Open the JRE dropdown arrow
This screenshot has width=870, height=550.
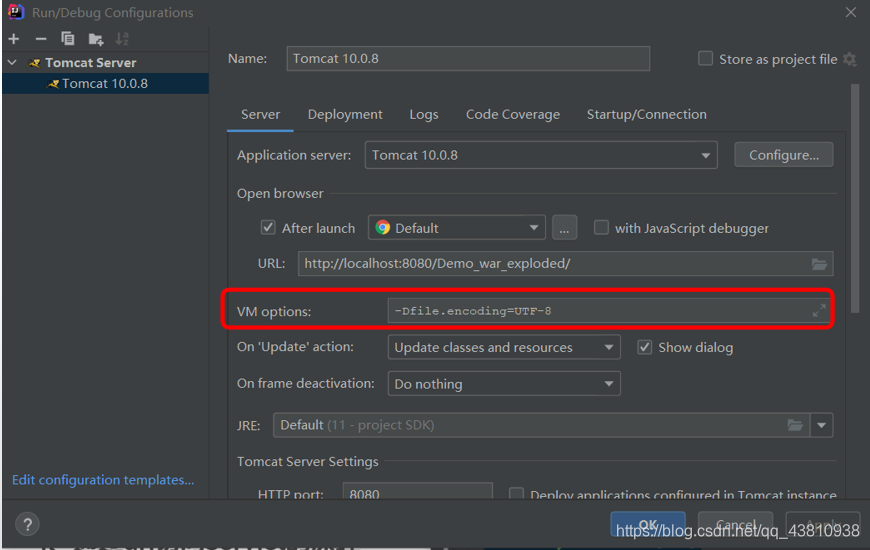pyautogui.click(x=821, y=425)
